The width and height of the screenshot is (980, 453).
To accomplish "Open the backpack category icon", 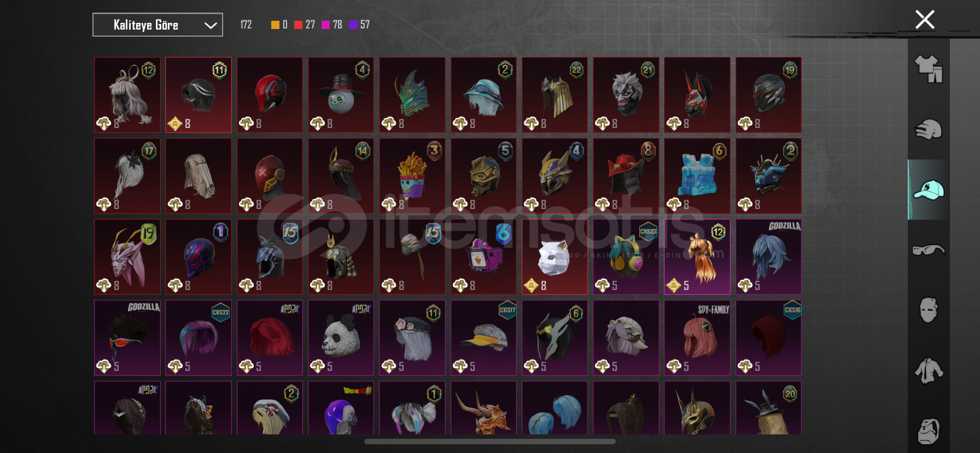I will tap(929, 431).
